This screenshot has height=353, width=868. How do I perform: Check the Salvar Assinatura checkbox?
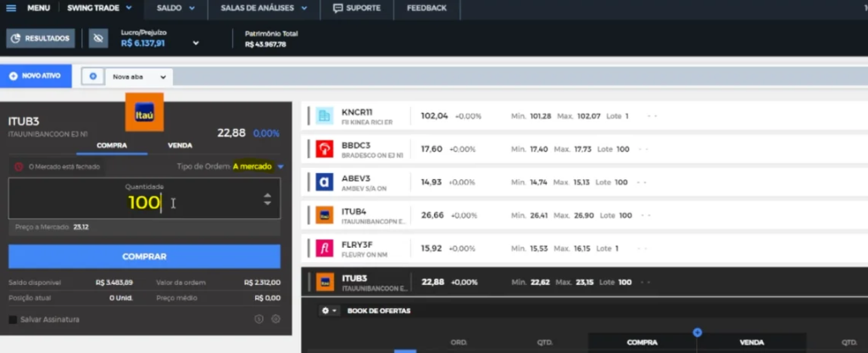(13, 319)
